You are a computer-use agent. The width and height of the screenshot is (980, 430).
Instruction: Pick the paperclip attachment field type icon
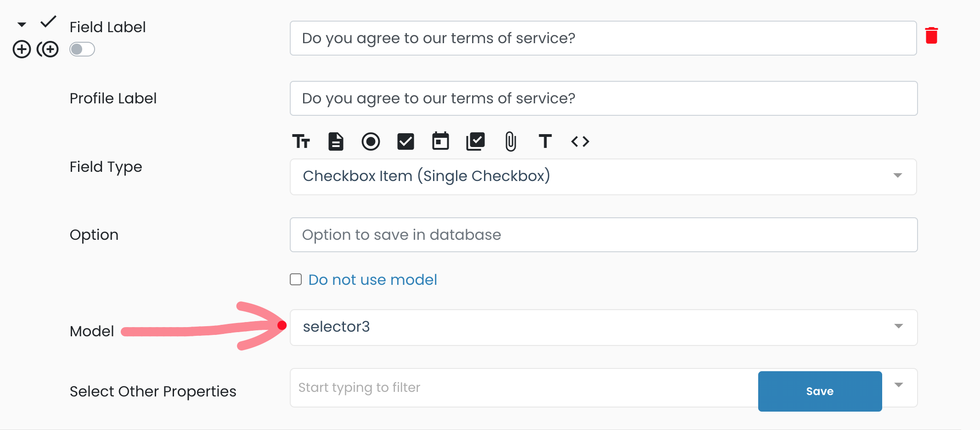[510, 141]
